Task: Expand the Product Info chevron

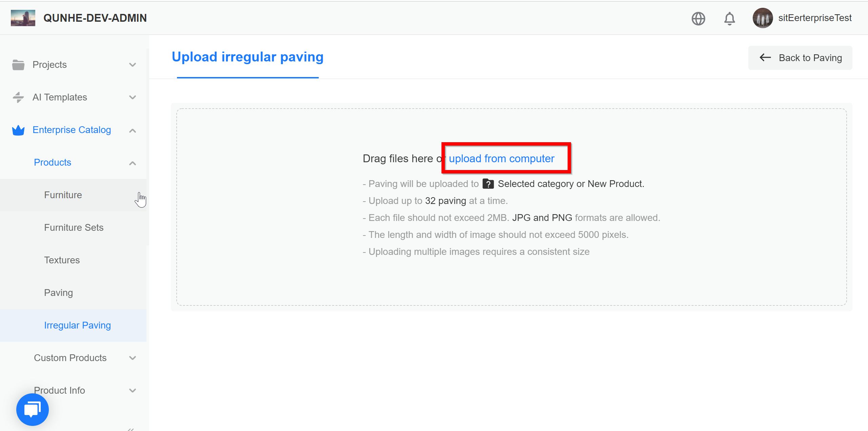Action: tap(133, 390)
